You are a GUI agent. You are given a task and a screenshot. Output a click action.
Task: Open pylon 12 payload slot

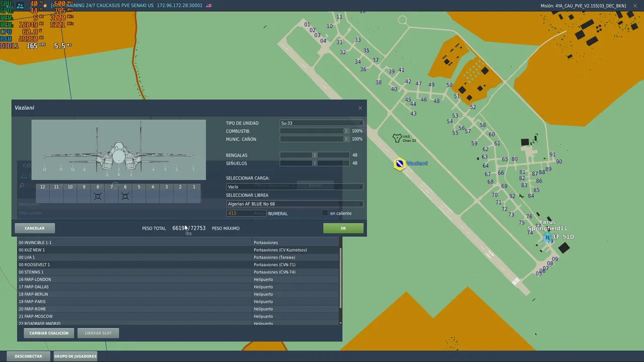(43, 193)
